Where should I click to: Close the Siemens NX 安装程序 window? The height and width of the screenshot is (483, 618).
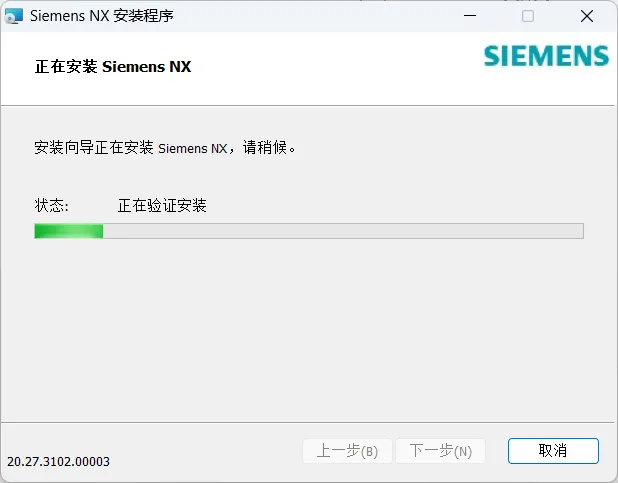click(587, 16)
